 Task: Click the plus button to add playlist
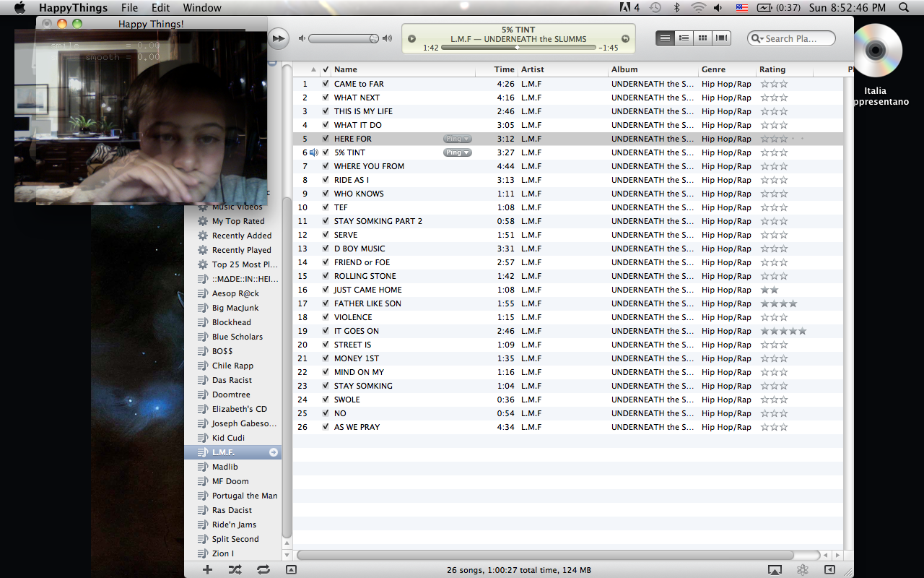(x=207, y=569)
